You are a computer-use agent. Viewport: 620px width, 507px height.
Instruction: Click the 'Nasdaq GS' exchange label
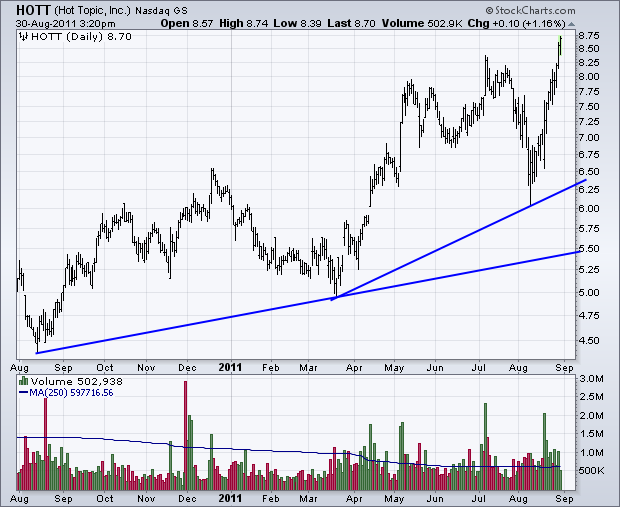[161, 11]
